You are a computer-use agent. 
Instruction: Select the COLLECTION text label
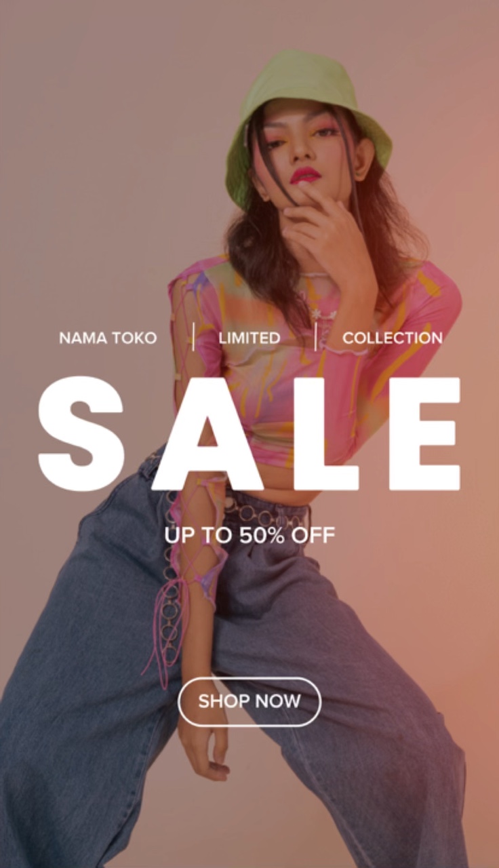pos(393,338)
